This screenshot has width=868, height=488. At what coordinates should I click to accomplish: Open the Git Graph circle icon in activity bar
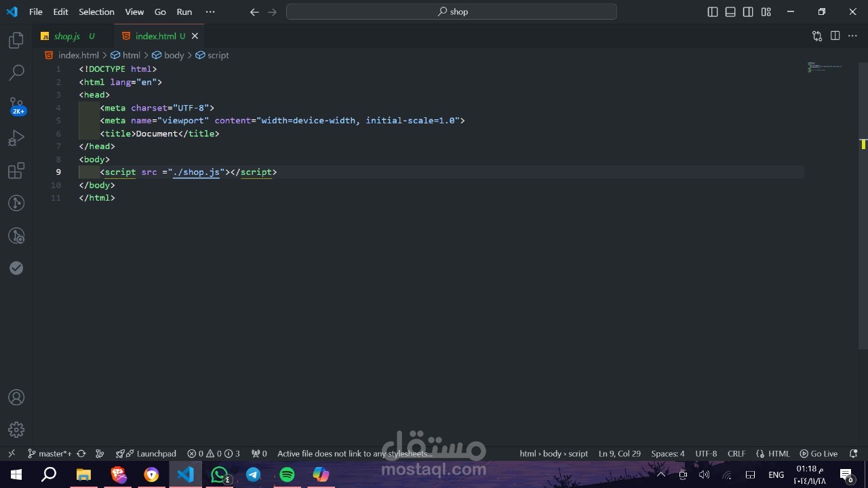pos(16,203)
